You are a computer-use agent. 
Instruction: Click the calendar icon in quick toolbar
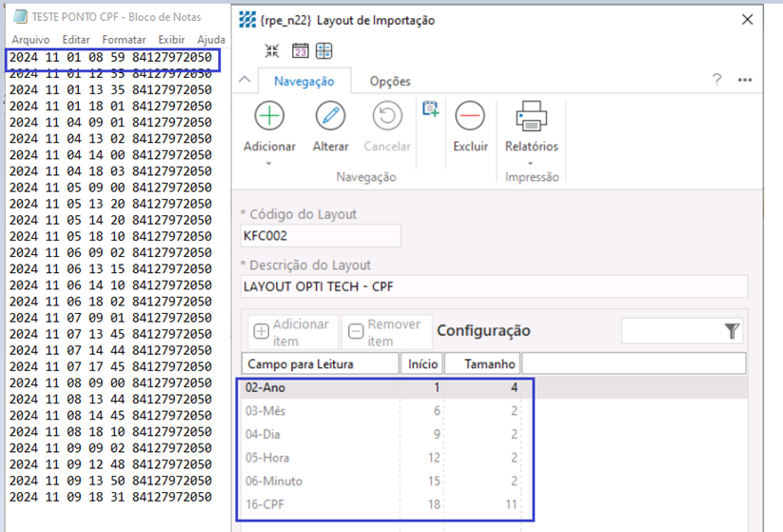[300, 51]
